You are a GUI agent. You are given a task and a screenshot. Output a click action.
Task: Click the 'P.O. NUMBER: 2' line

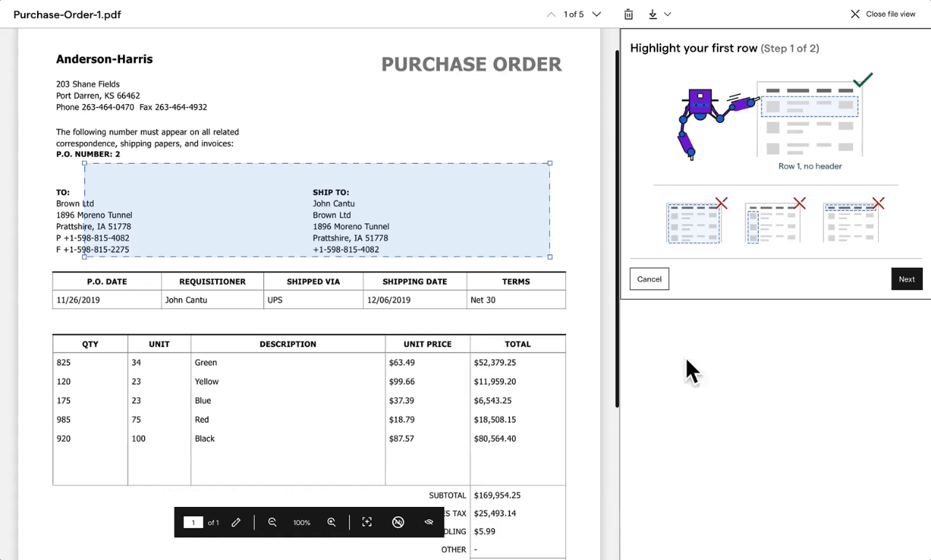(89, 154)
